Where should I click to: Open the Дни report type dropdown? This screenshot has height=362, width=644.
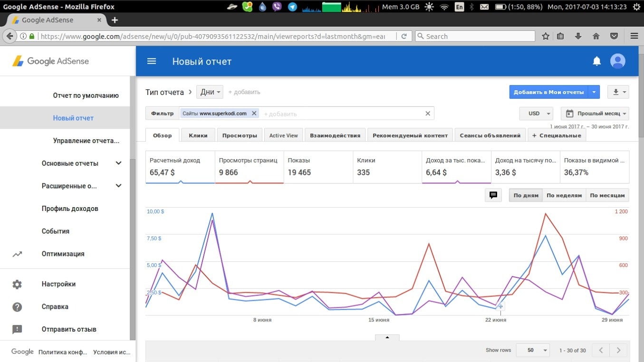[210, 92]
